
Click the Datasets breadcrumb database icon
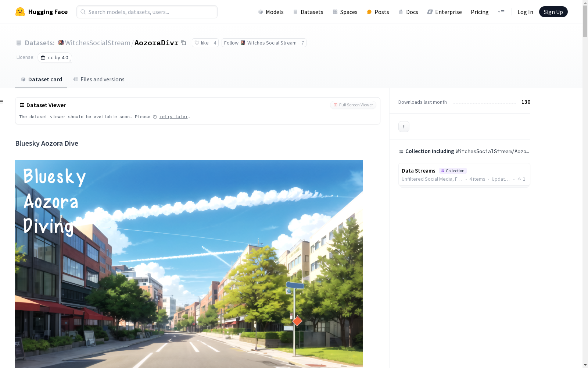[x=19, y=43]
